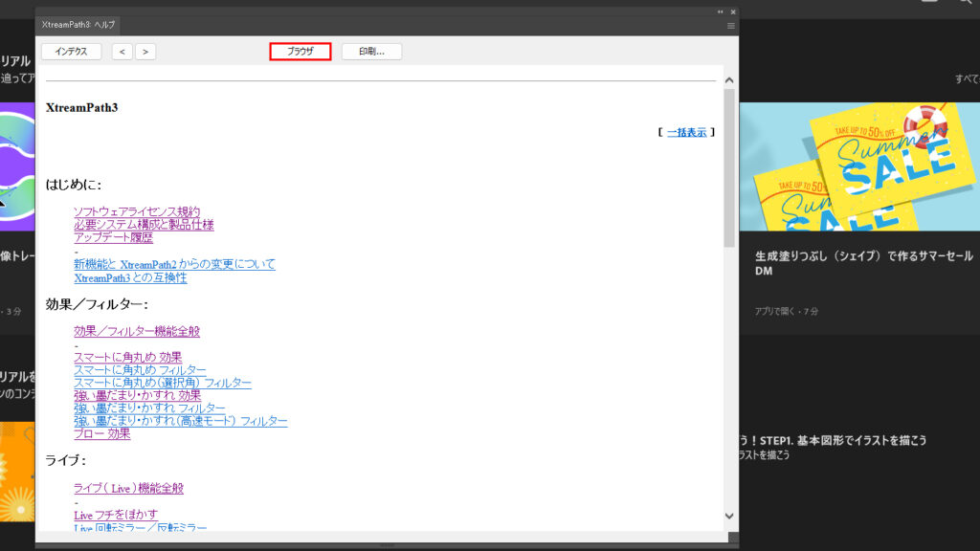Open アップデート履歴 link

click(113, 237)
